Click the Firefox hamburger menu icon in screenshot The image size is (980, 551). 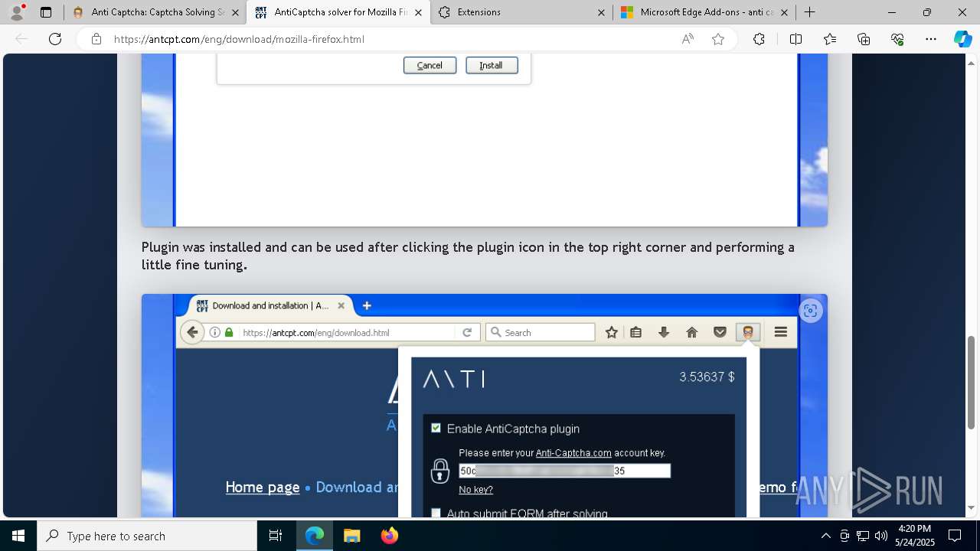(x=781, y=332)
